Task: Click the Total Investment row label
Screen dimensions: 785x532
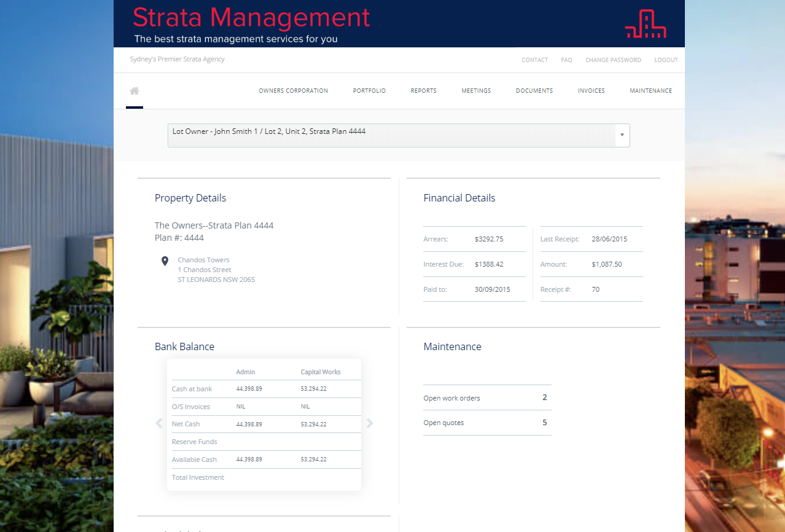Action: coord(198,477)
